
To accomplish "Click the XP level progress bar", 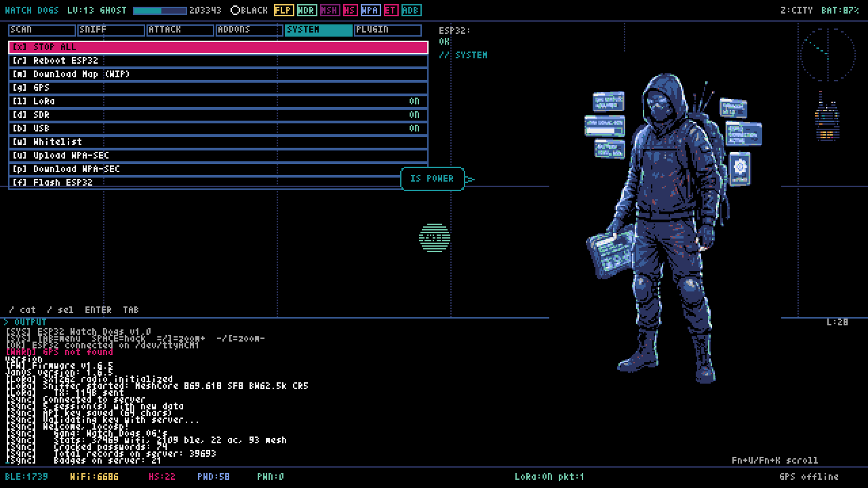I will click(x=159, y=10).
